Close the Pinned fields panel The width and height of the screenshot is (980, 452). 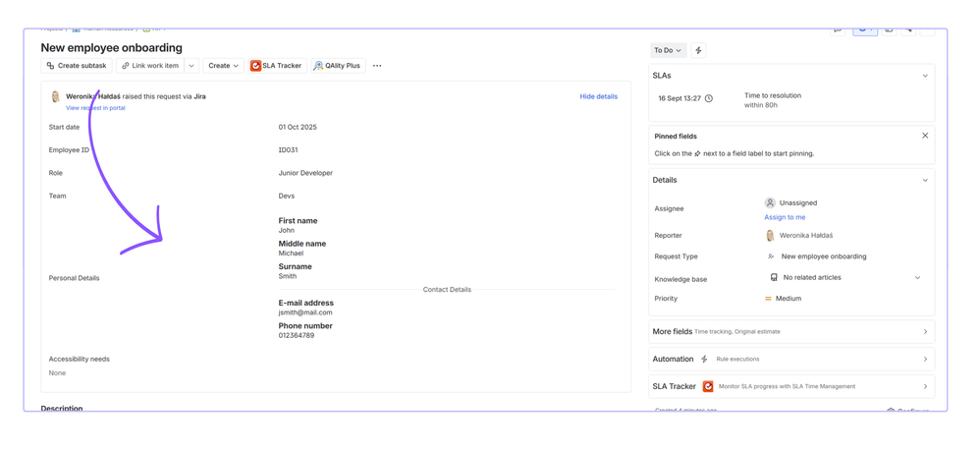coord(925,136)
